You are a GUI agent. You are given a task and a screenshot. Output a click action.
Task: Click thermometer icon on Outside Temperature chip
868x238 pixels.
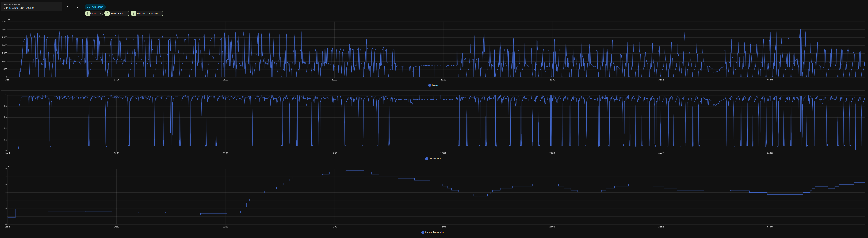[x=134, y=13]
